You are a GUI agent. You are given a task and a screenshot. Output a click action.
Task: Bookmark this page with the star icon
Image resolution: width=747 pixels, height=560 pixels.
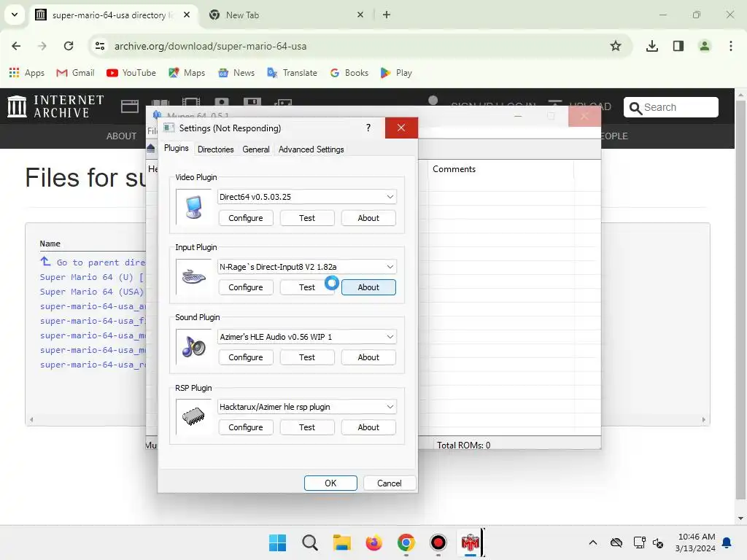tap(616, 46)
